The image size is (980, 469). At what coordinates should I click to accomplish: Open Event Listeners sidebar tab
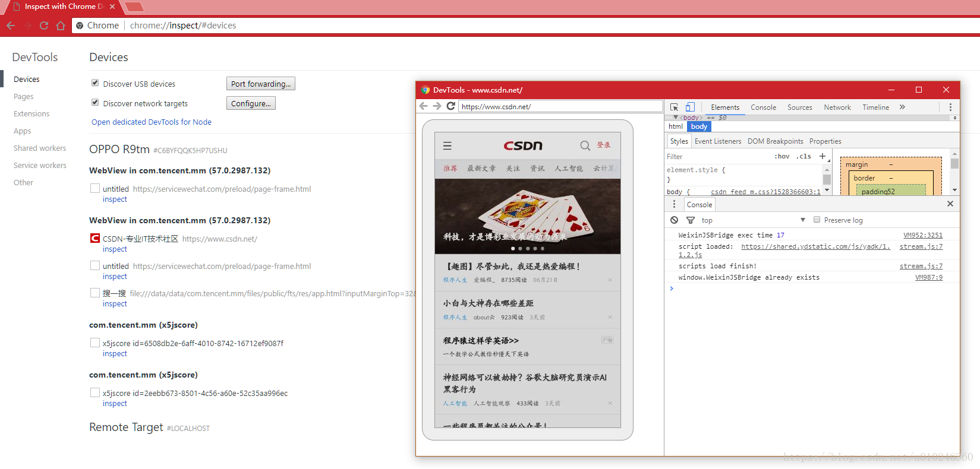point(718,141)
